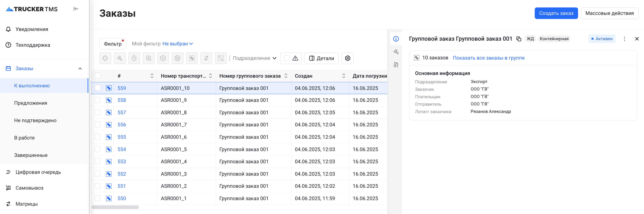Open documents tab icon in details panel
644x214 pixels.
point(396,65)
